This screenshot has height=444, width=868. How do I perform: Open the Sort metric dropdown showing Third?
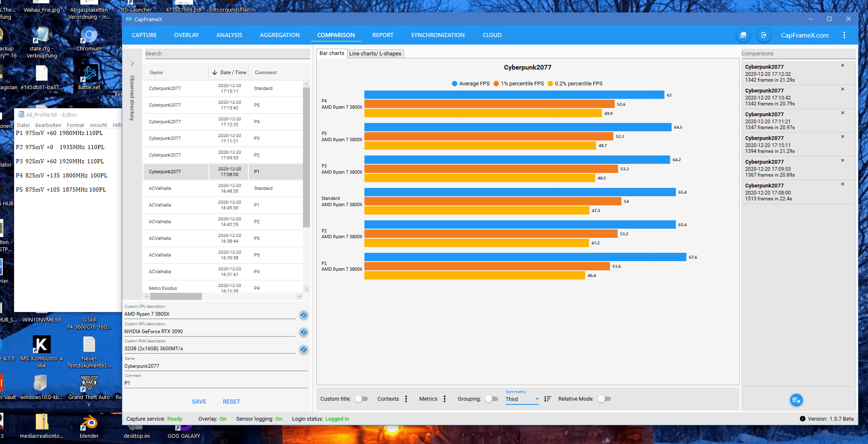522,399
